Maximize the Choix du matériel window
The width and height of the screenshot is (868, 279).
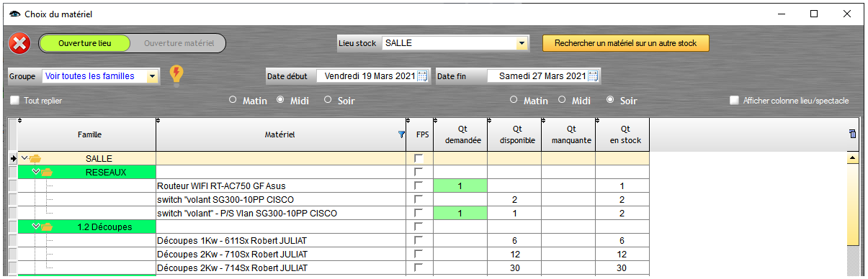pyautogui.click(x=814, y=14)
